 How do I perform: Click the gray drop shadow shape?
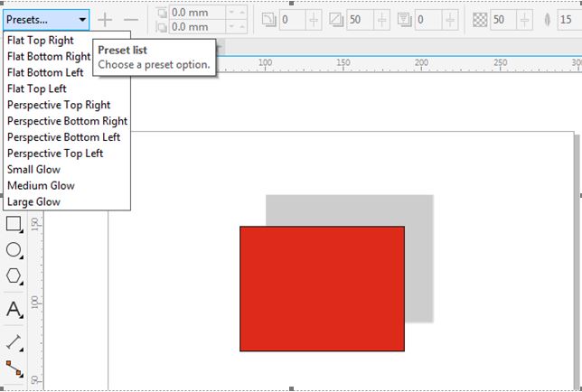[419, 259]
